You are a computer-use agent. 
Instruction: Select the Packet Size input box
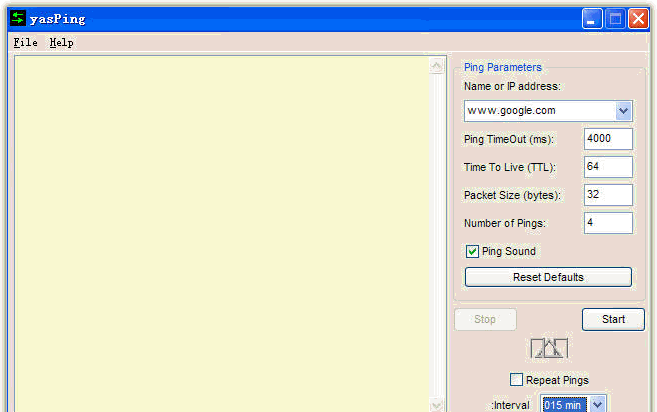point(608,195)
